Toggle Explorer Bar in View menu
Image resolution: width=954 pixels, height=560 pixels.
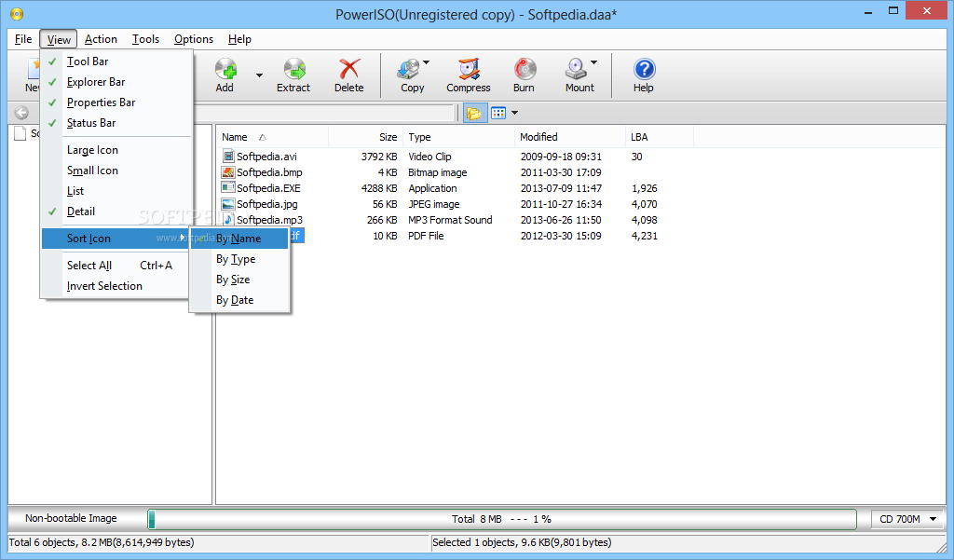(116, 82)
